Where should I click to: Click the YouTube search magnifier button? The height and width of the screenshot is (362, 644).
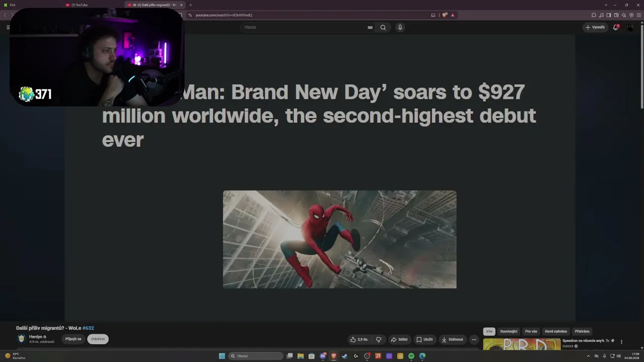383,28
